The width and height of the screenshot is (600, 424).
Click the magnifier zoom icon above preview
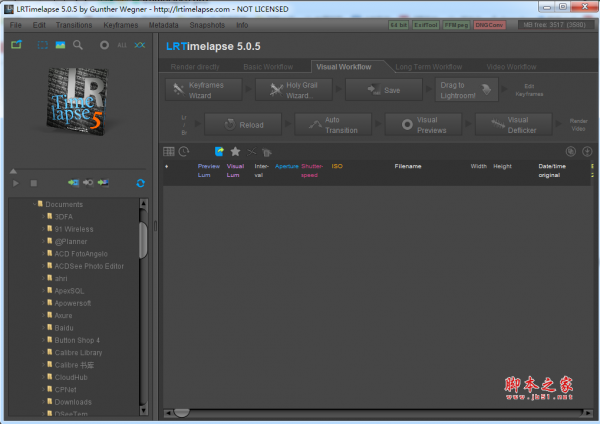click(78, 45)
